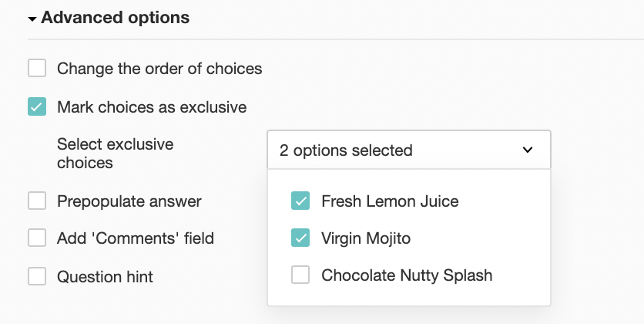Screen dimensions: 644x324
Task: Click the 'Mark choices as exclusive' label text
Action: [x=152, y=107]
